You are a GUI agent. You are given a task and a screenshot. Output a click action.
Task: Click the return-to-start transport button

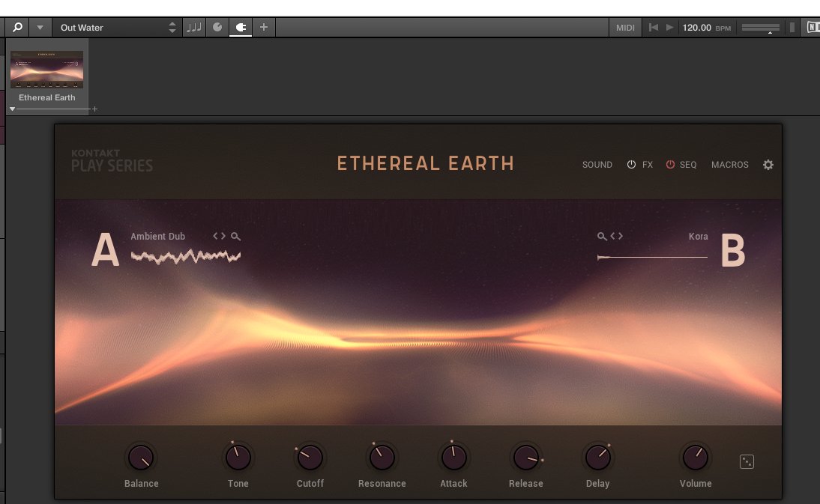(x=653, y=27)
